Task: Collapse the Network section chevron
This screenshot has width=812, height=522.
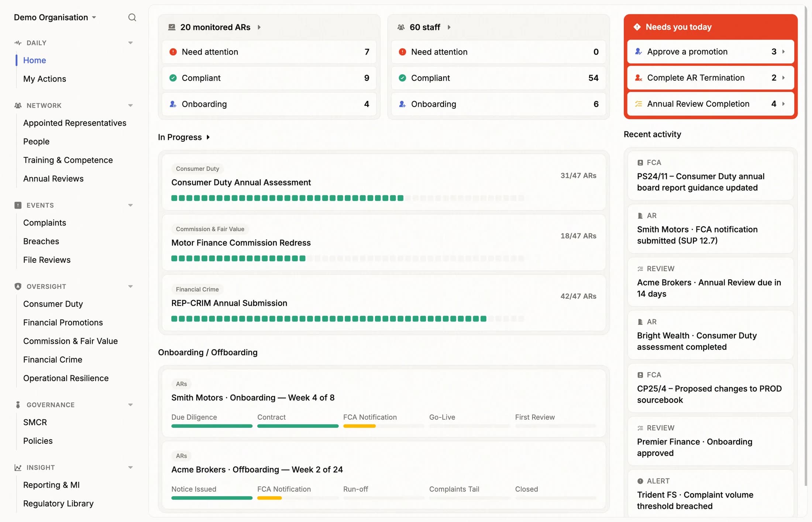Action: (130, 106)
